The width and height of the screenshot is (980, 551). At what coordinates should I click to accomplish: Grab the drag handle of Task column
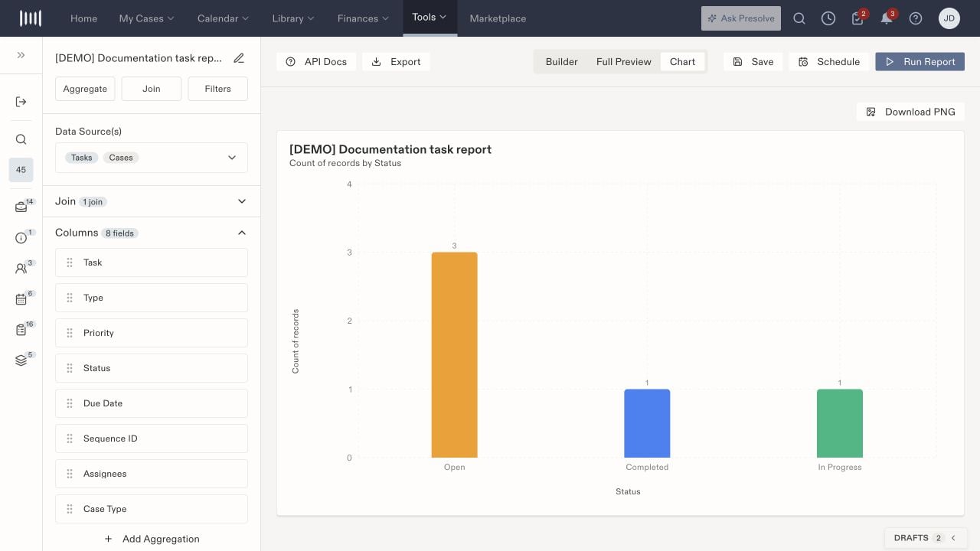click(69, 262)
